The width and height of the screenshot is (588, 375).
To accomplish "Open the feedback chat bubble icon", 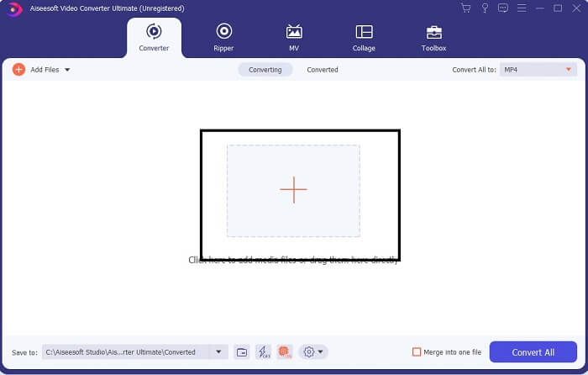I will [502, 8].
